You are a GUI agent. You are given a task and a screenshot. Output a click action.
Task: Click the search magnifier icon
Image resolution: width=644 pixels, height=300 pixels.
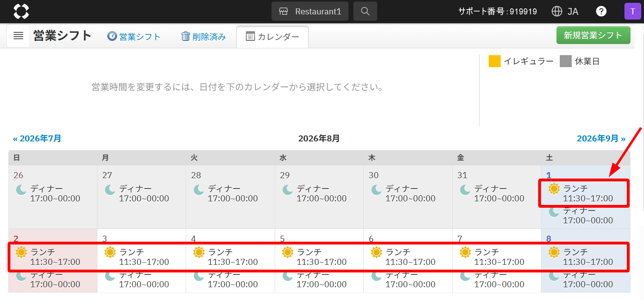(365, 11)
